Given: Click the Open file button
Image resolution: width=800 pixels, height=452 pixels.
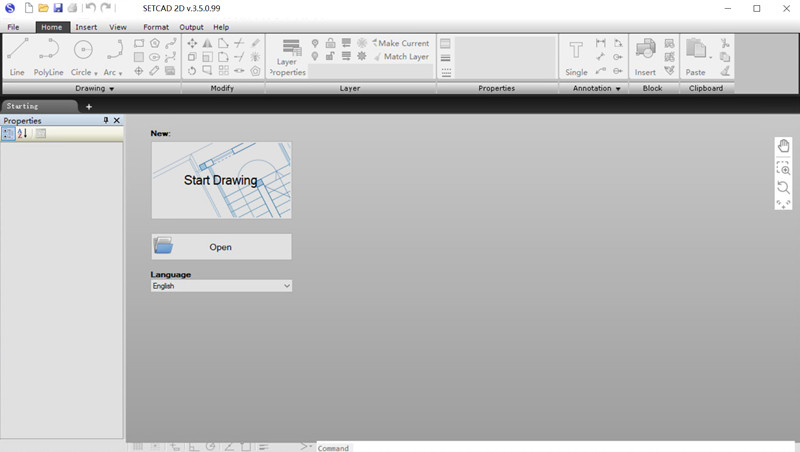Looking at the screenshot, I should pyautogui.click(x=221, y=247).
